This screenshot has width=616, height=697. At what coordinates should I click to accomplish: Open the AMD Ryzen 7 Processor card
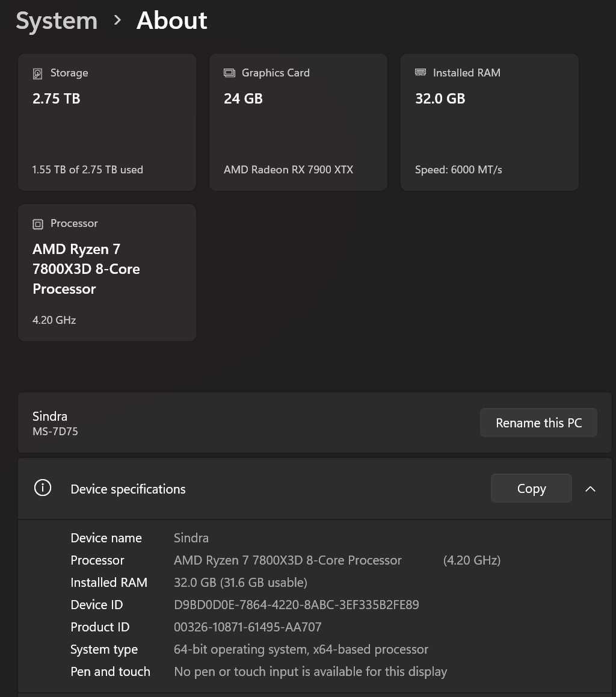[107, 273]
